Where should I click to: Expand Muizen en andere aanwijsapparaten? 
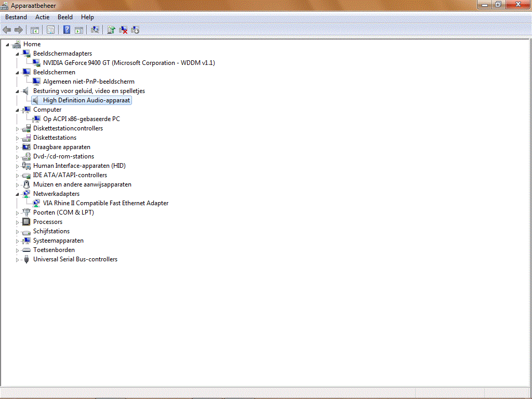click(x=17, y=185)
